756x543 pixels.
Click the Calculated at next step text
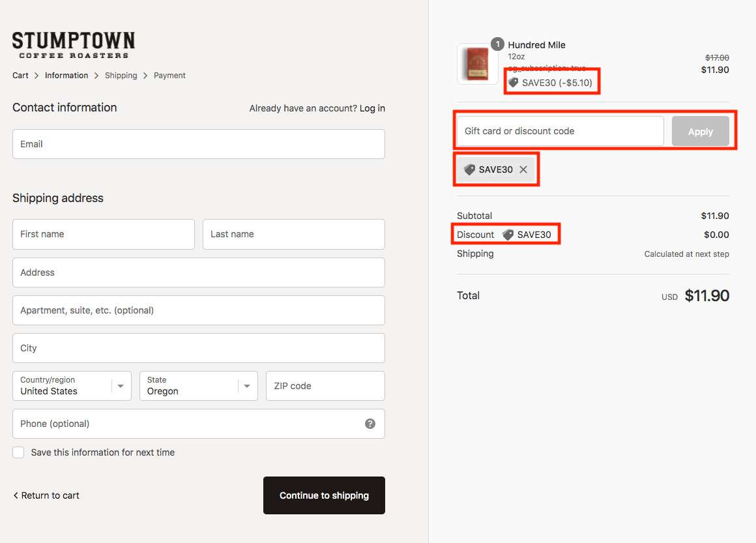coord(686,254)
